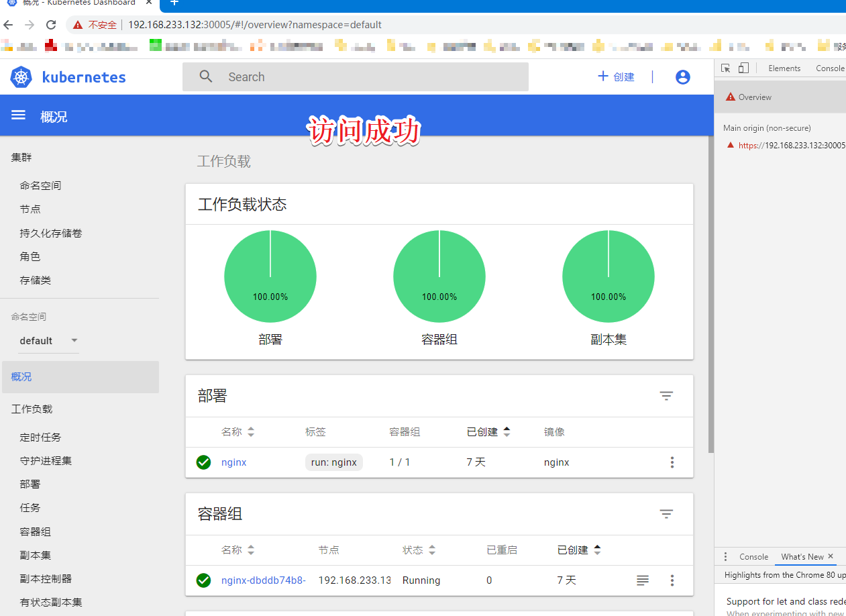Open 任务 in the sidebar
Screen dimensions: 846x616
pos(30,508)
